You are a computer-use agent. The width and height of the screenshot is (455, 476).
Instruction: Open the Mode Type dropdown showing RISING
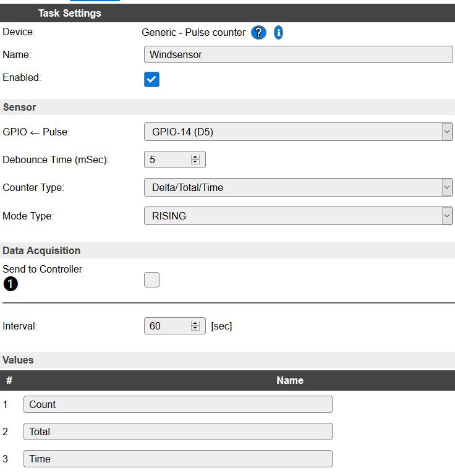(x=298, y=216)
